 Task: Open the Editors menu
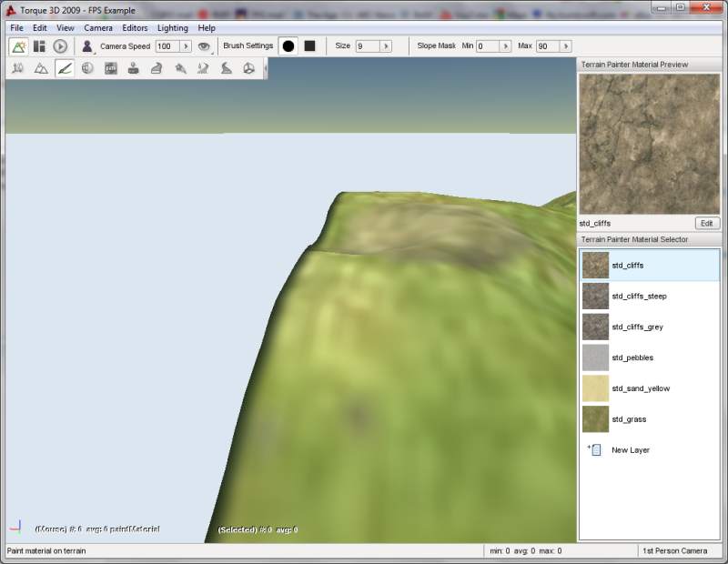tap(135, 28)
